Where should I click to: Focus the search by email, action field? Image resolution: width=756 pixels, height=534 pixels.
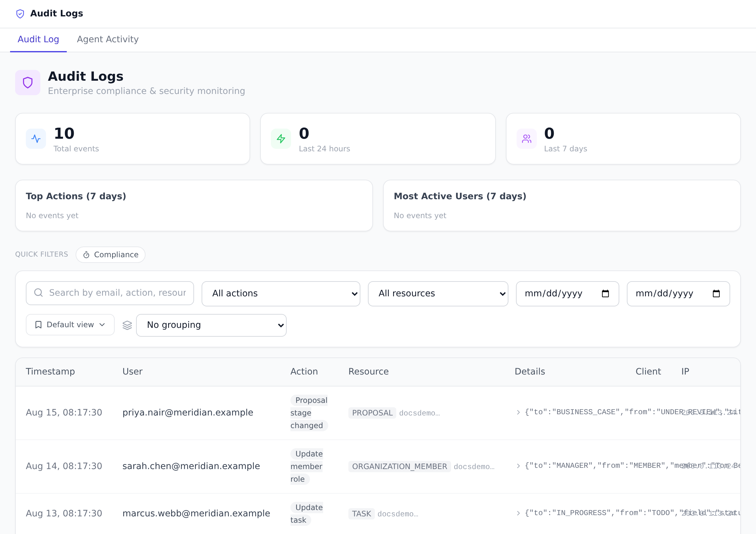coord(110,293)
